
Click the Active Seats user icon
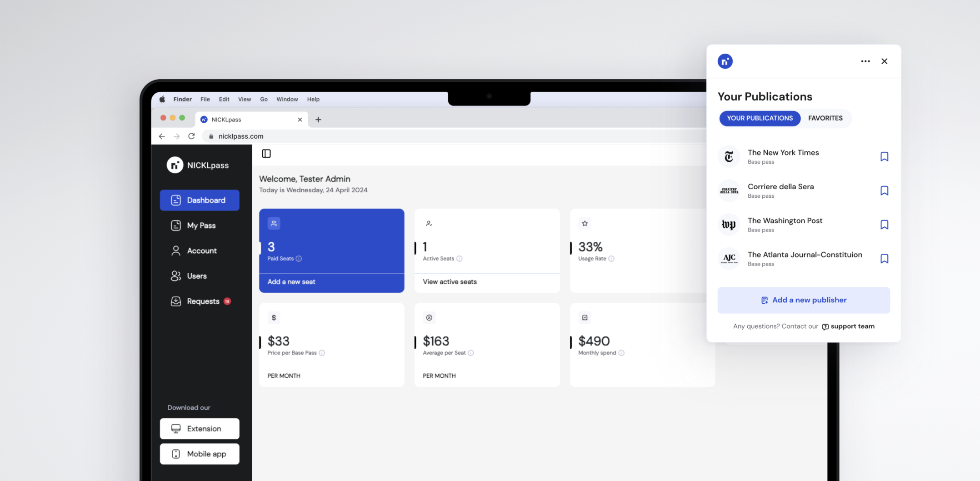tap(429, 223)
